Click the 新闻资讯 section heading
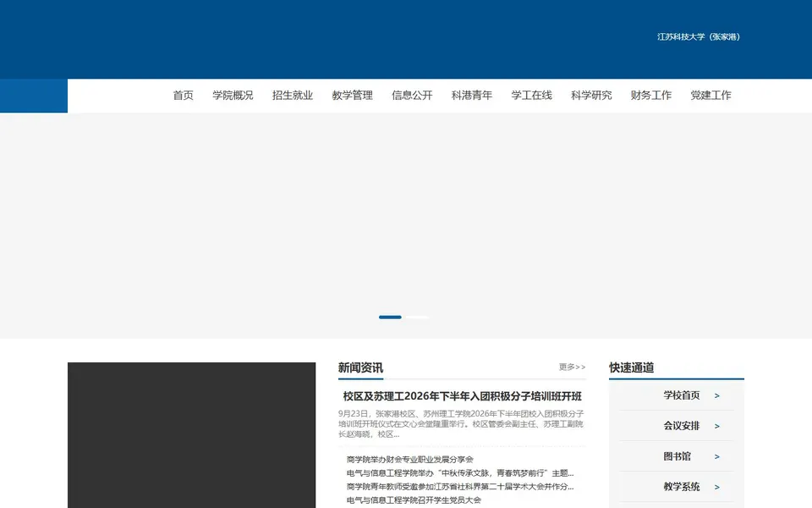 coord(360,368)
